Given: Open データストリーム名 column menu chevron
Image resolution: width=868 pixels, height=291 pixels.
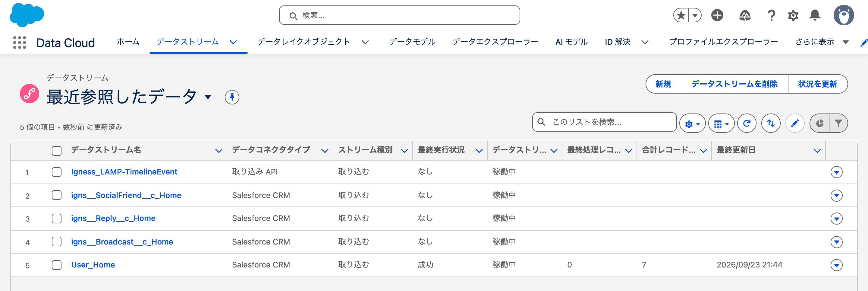Looking at the screenshot, I should pos(219,151).
